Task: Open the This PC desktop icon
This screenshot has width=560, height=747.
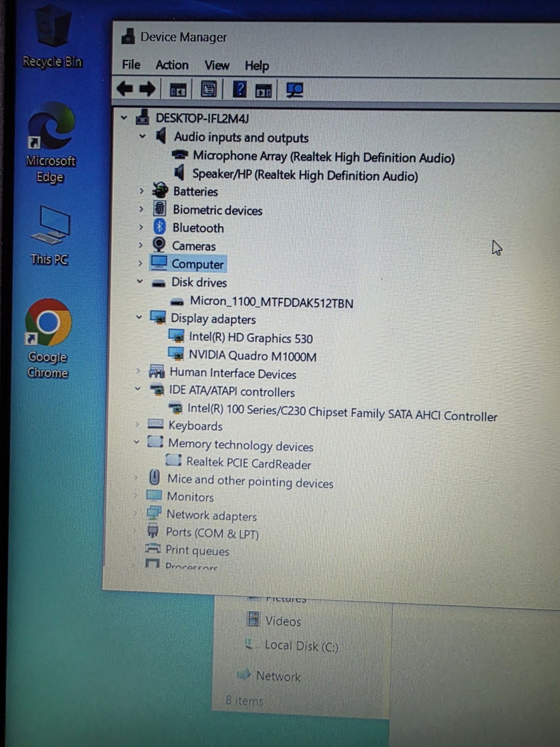Action: [x=49, y=236]
